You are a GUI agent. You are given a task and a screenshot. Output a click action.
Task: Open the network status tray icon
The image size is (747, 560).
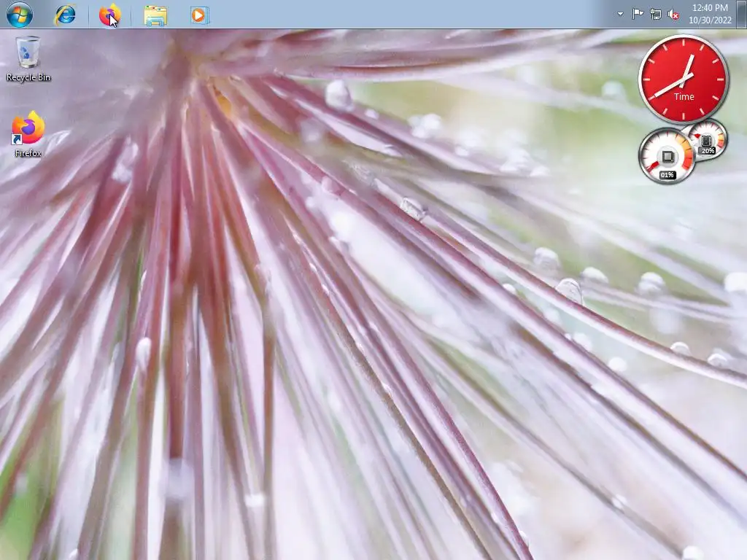(656, 15)
